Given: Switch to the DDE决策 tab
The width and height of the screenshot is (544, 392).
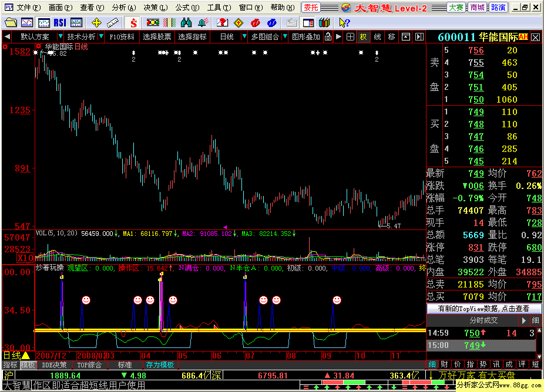Looking at the screenshot, I should pyautogui.click(x=54, y=364).
